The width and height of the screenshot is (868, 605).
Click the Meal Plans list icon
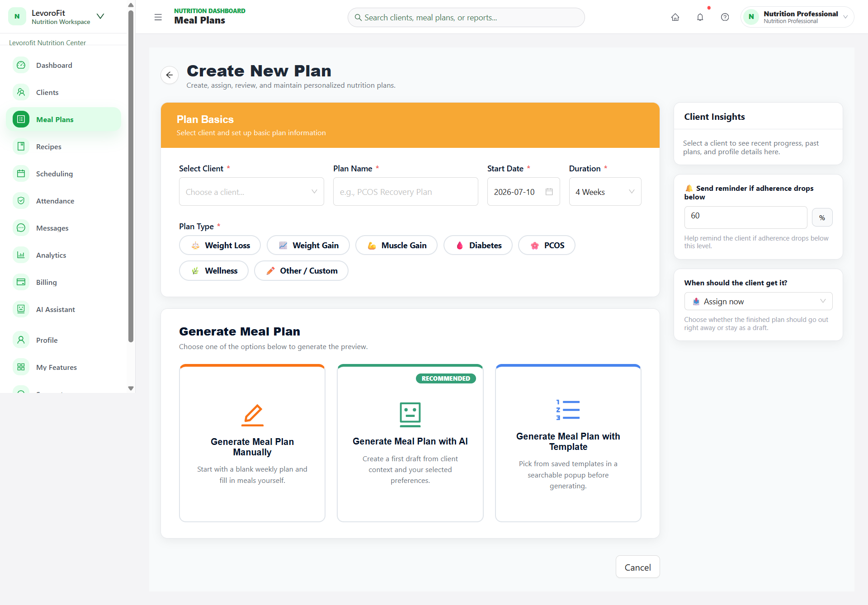[x=21, y=119]
